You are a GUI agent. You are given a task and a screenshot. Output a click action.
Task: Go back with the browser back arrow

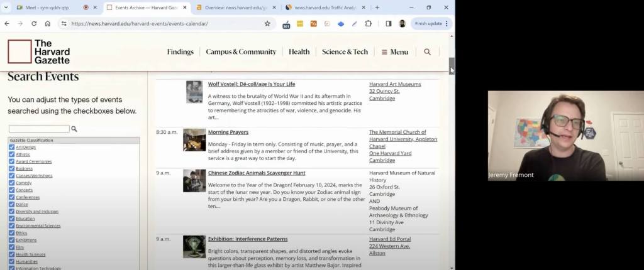tap(6, 24)
